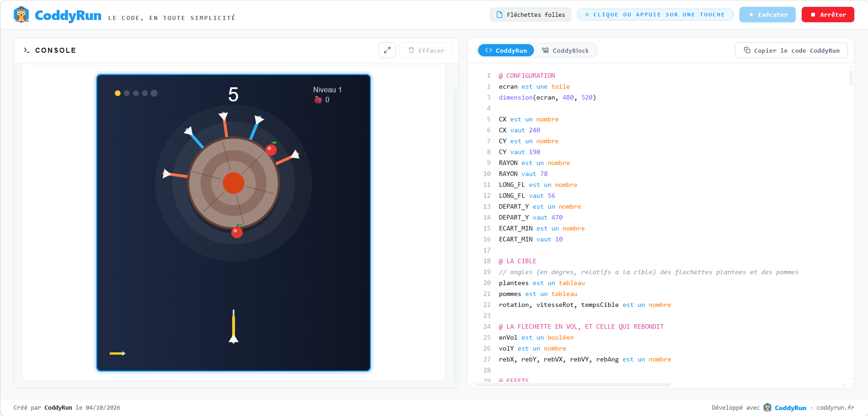Switch to the CoddyBlock tab
The width and height of the screenshot is (868, 416).
click(x=565, y=50)
